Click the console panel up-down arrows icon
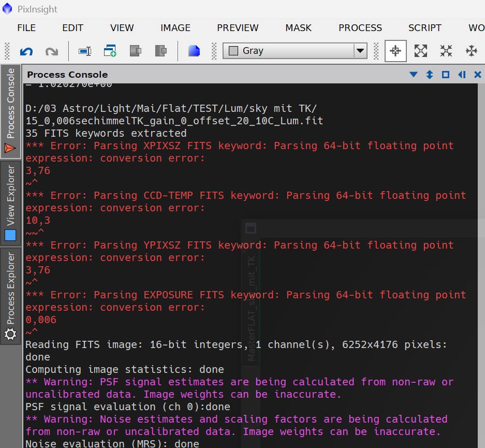 tap(429, 75)
